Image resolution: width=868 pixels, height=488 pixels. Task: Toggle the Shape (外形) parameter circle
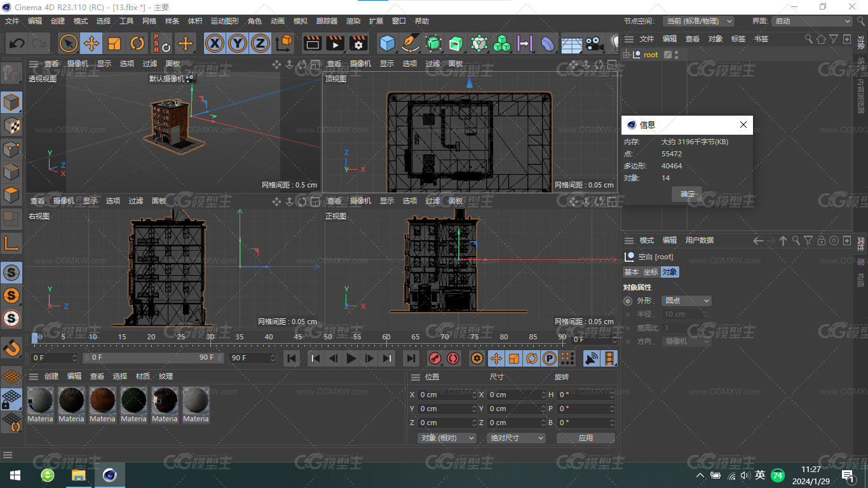(628, 301)
